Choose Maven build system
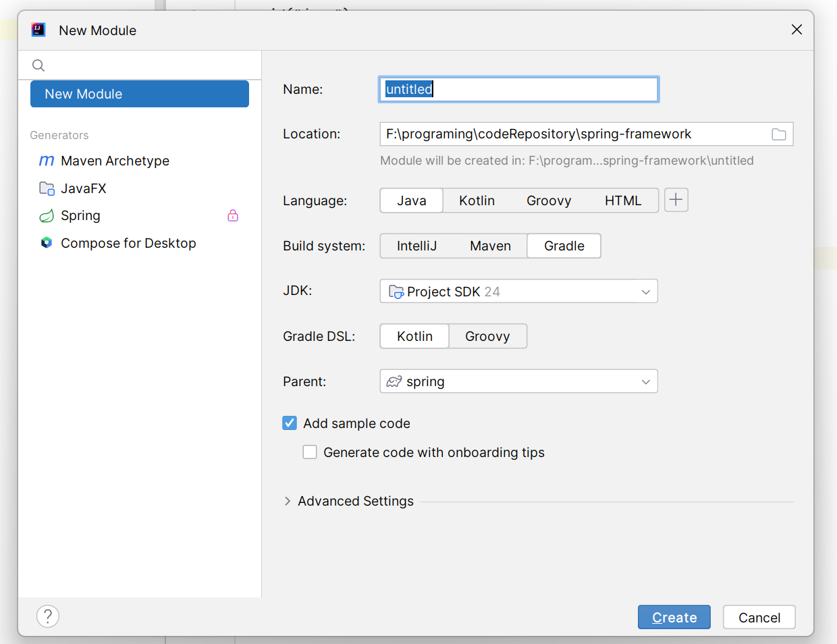This screenshot has width=837, height=644. click(491, 246)
